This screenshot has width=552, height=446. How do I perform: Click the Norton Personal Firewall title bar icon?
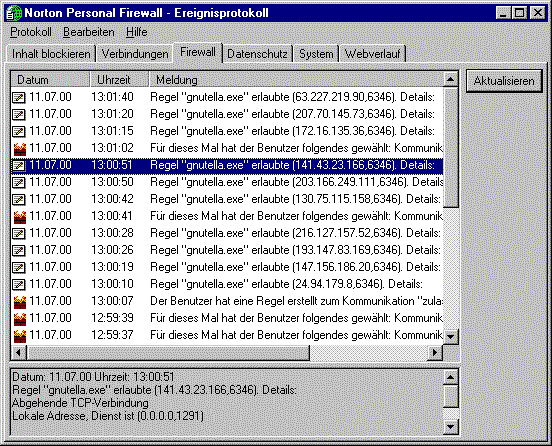pos(14,13)
